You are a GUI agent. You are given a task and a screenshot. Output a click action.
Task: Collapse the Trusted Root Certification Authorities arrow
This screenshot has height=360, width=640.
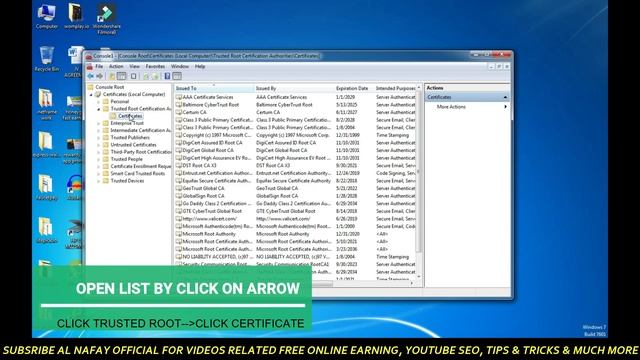tap(99, 109)
